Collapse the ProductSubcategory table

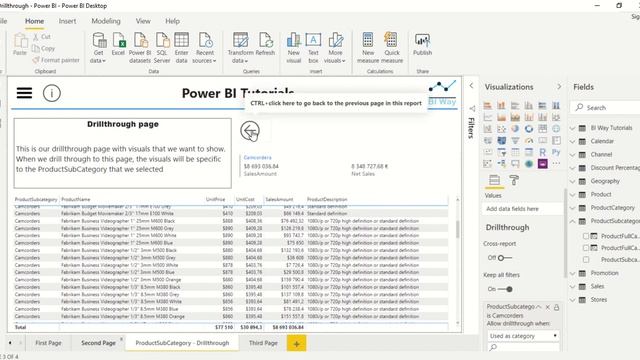tap(572, 221)
